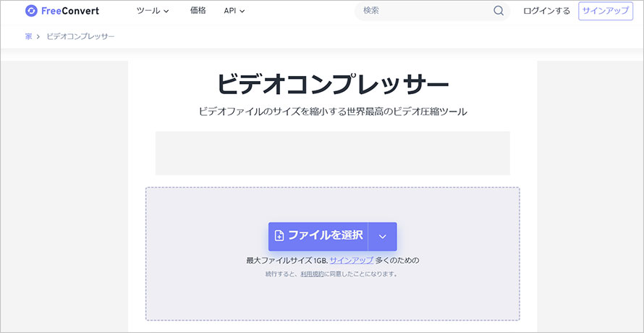Go to 家 breadcrumb
Viewport: 644px width, 333px height.
pyautogui.click(x=28, y=36)
